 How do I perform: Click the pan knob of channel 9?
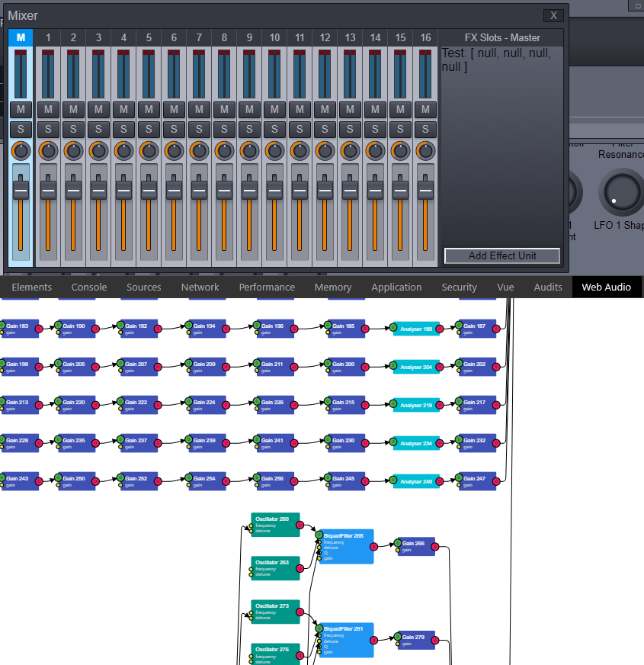tap(249, 150)
